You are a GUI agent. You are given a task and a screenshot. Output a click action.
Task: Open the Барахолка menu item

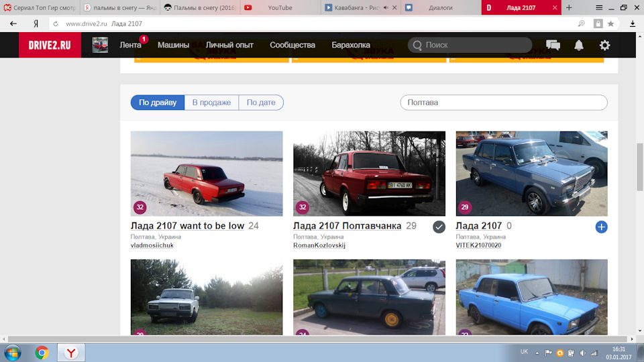[x=351, y=45]
